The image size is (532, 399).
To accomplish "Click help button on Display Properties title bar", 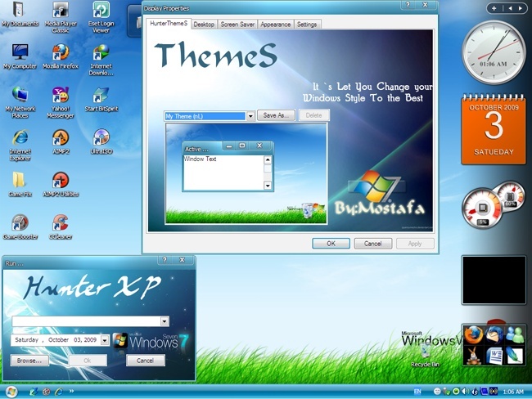I will pos(408,5).
